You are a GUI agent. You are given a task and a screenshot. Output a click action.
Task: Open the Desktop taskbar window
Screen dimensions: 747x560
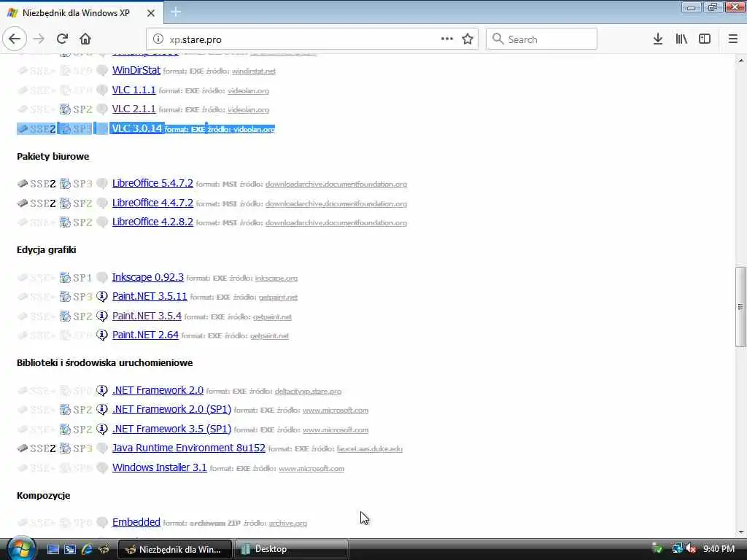(291, 549)
